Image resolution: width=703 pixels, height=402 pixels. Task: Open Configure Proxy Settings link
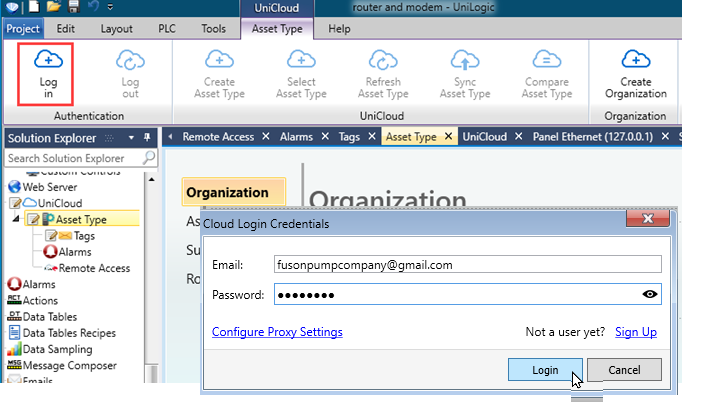277,332
